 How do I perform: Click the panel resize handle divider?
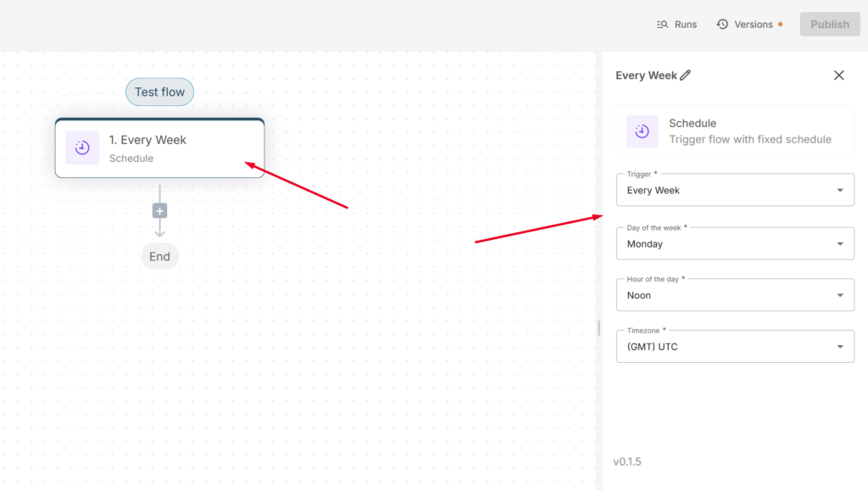[599, 328]
